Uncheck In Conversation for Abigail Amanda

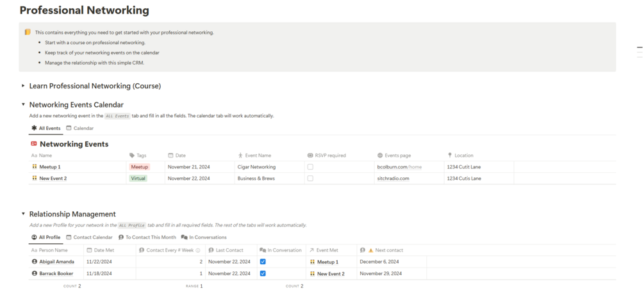click(x=263, y=262)
